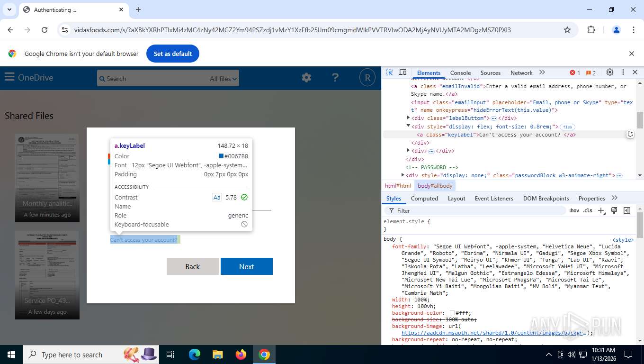Open the Chrome extensions puzzle icon

click(591, 30)
